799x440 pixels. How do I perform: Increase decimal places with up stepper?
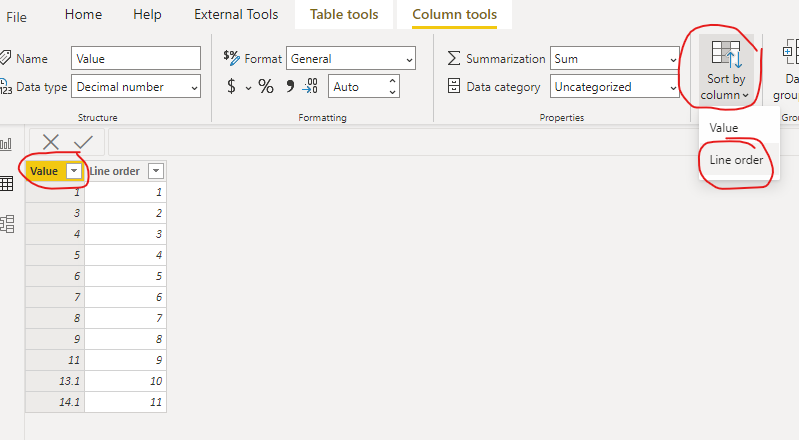point(392,81)
